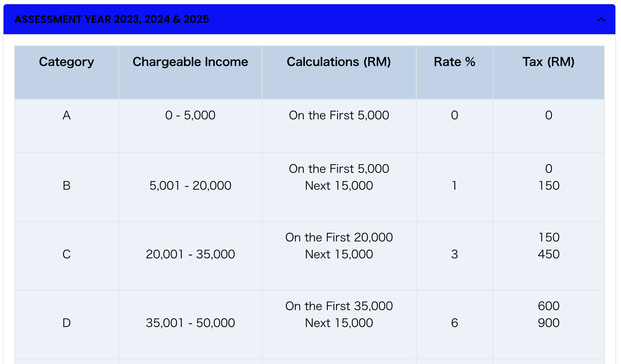Click the 20,001 - 35,000 income range
The image size is (621, 364).
point(190,254)
